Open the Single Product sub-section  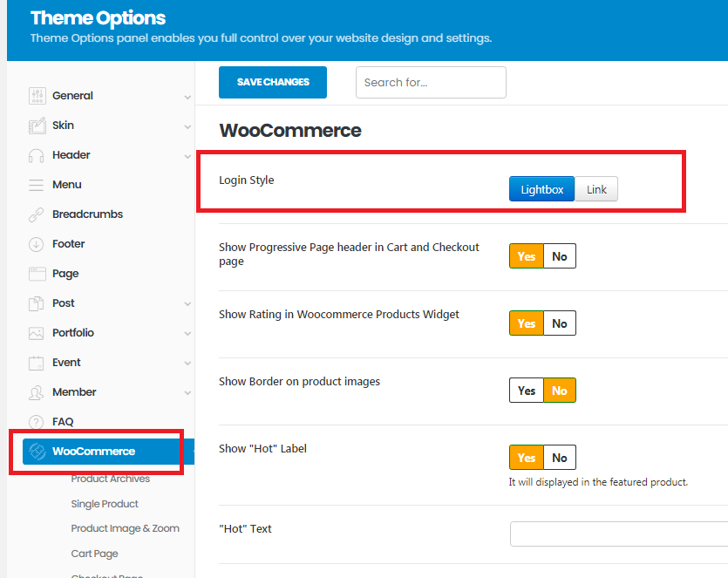click(x=105, y=504)
